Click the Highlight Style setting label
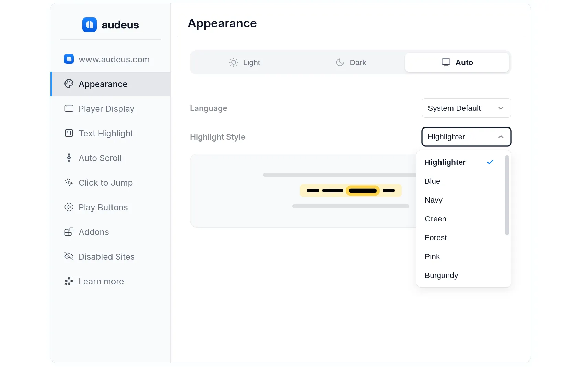This screenshot has width=588, height=367. pos(217,137)
